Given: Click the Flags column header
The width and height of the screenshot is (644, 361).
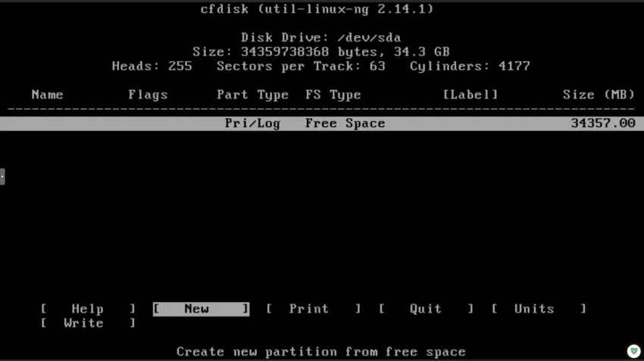Looking at the screenshot, I should [x=148, y=95].
